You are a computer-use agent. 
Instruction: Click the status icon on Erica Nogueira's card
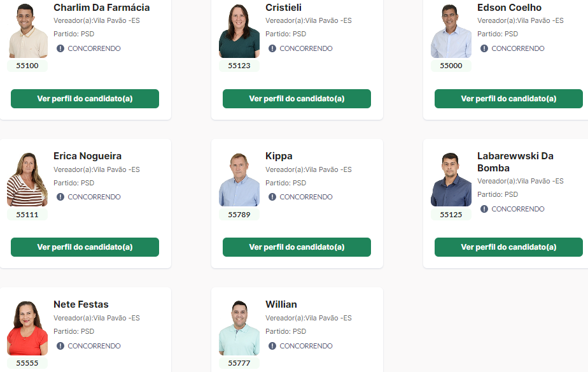(60, 197)
